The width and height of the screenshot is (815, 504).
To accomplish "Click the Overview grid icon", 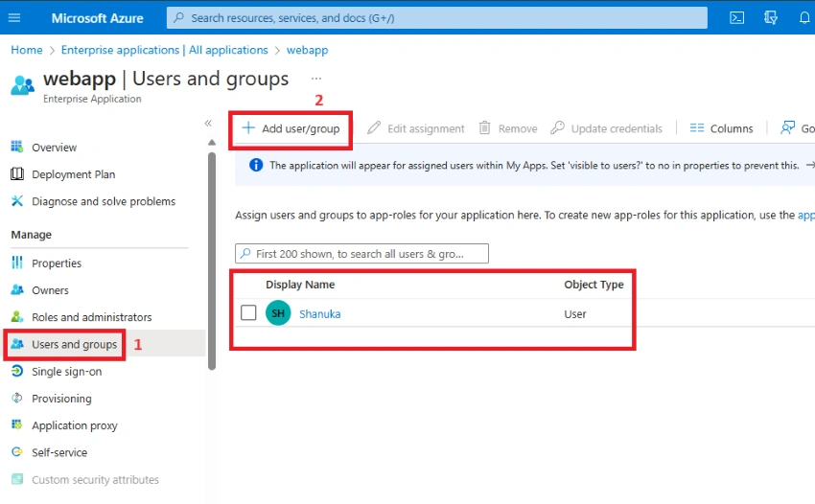I will pos(17,147).
